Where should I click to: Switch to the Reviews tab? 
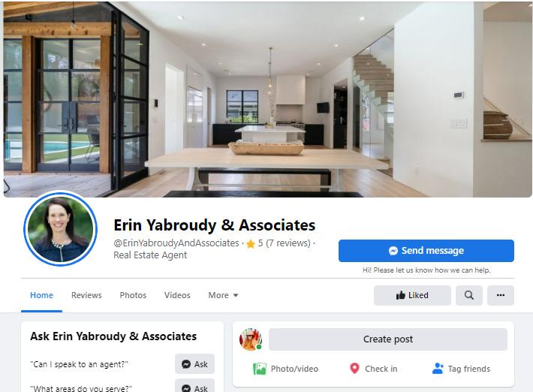click(86, 295)
